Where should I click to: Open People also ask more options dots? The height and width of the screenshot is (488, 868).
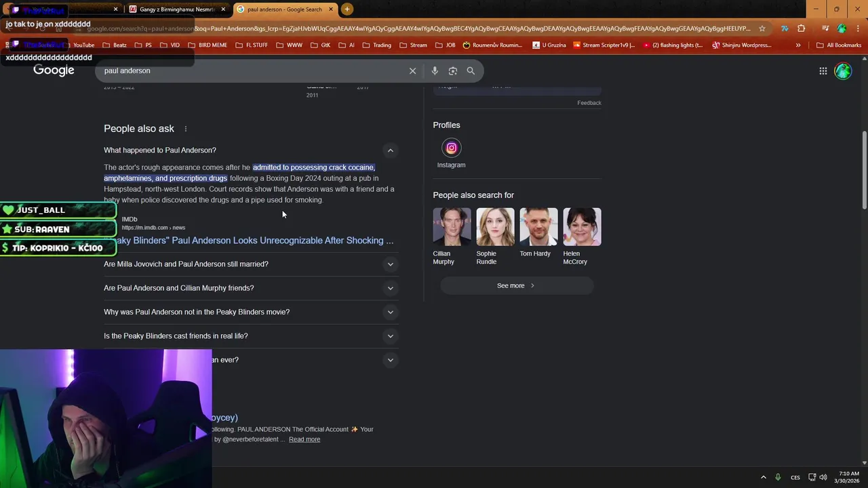pos(185,129)
